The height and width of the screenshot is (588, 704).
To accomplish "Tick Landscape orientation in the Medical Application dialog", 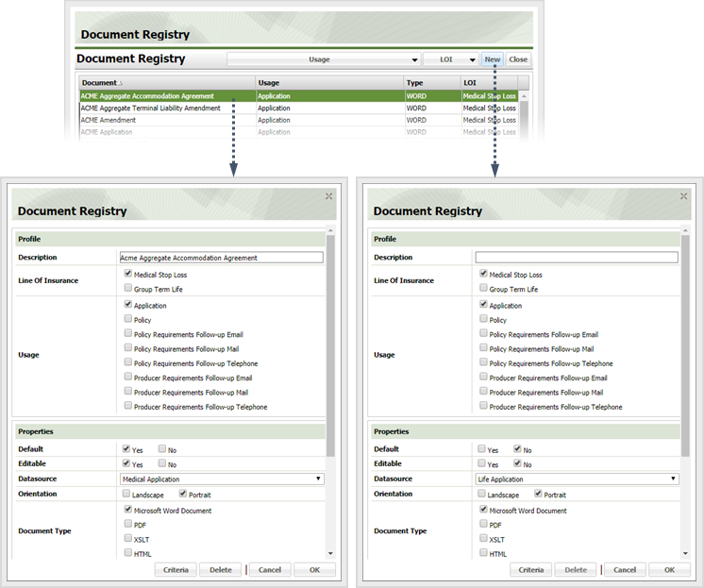I will tap(127, 495).
